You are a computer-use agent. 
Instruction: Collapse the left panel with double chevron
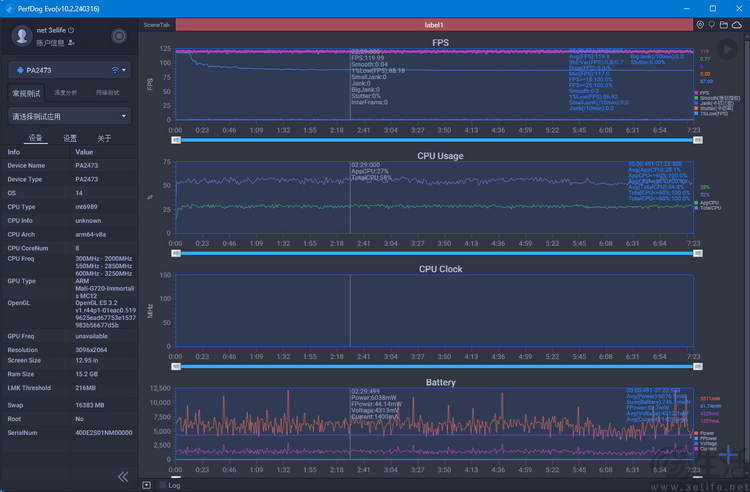[123, 477]
